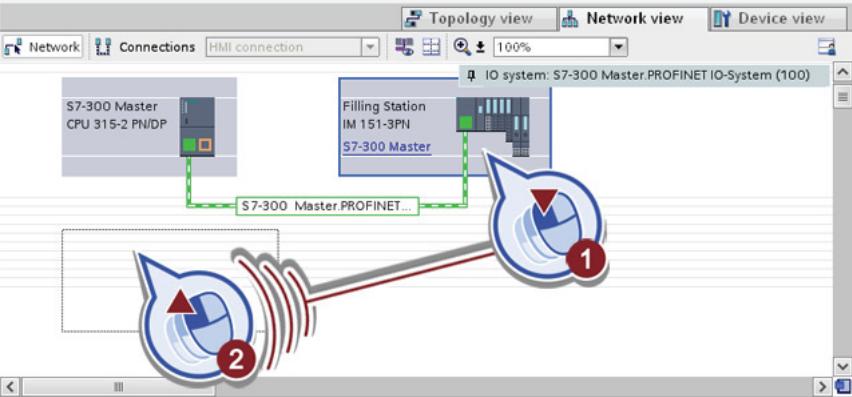This screenshot has width=852, height=397.
Task: Click the overview window icon in the toolbar
Action: pos(827,47)
